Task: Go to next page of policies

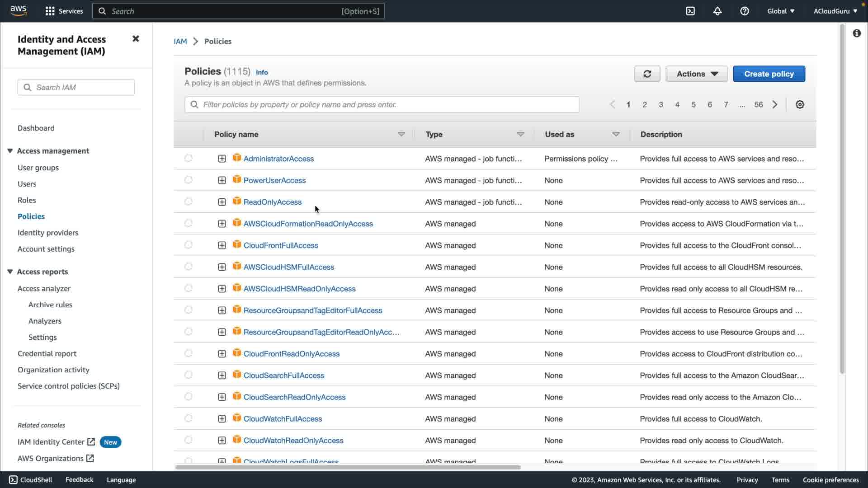Action: click(775, 105)
